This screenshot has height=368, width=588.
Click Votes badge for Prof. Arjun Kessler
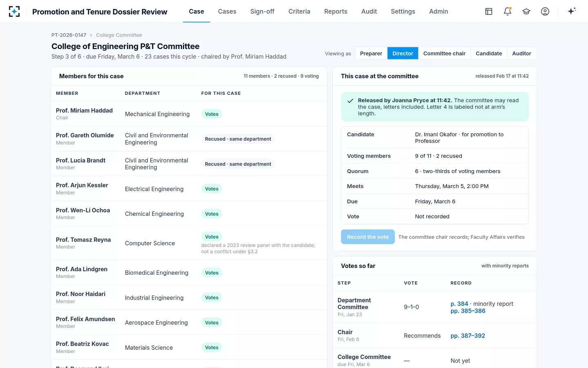pos(212,189)
